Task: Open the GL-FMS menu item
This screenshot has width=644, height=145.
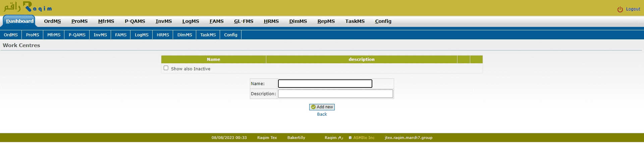Action: 244,21
